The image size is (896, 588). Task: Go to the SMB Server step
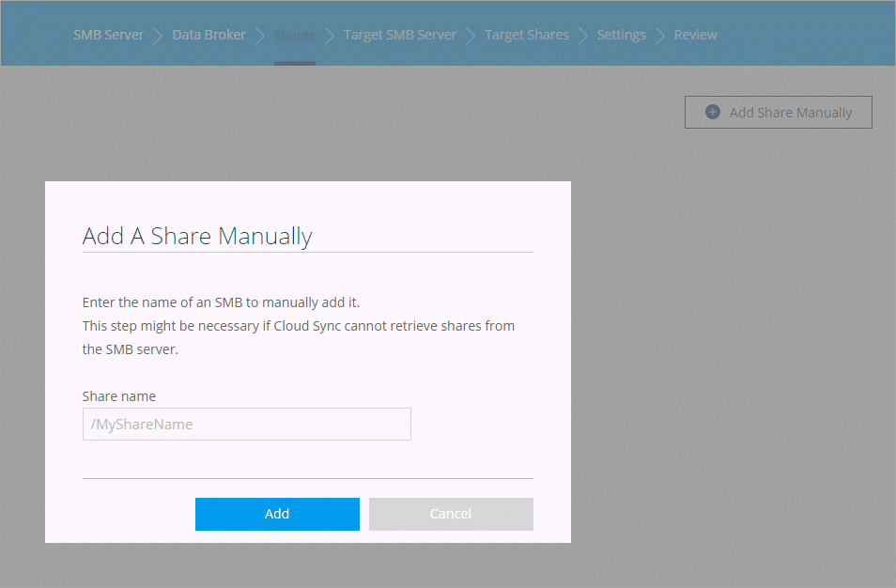[109, 35]
